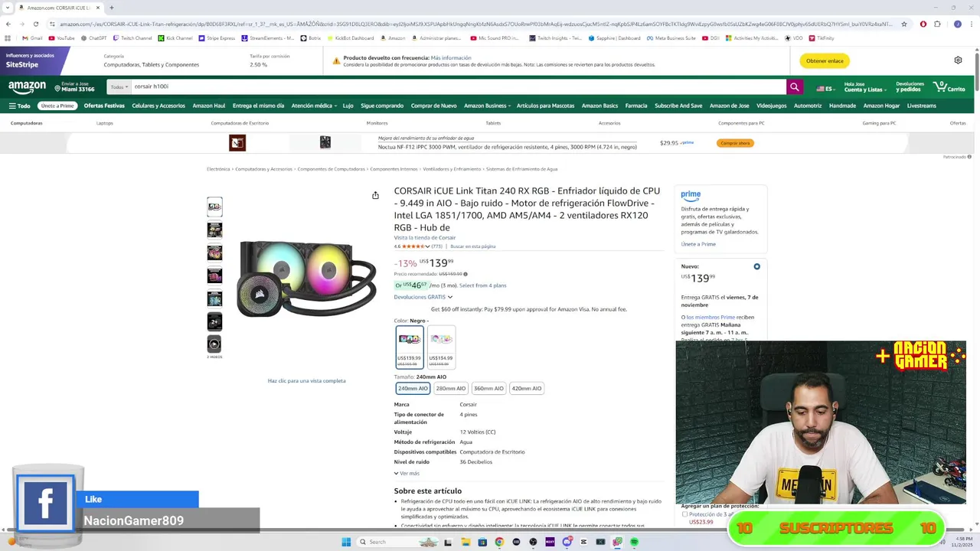This screenshot has height=551, width=980.
Task: Open Chrome from the taskbar
Action: pyautogui.click(x=499, y=542)
